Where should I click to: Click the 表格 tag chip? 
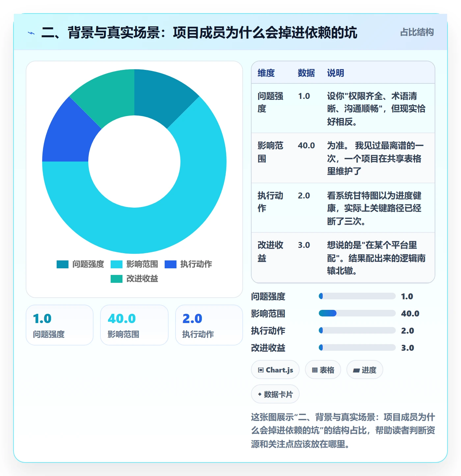point(323,370)
